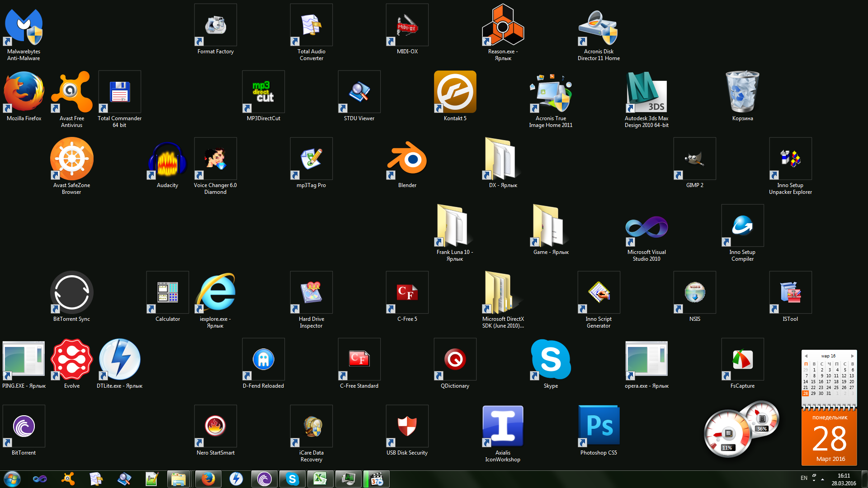Select the ISTool desktop icon
The width and height of the screenshot is (868, 488).
791,293
